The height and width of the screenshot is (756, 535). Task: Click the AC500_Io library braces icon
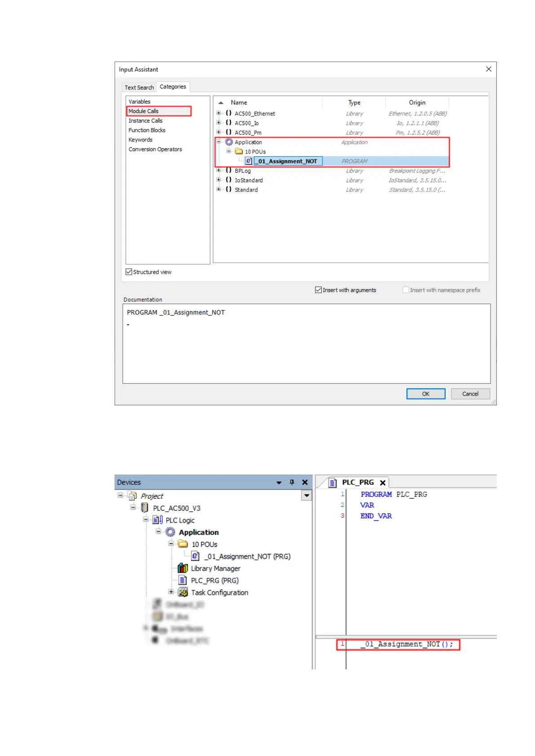coord(229,123)
